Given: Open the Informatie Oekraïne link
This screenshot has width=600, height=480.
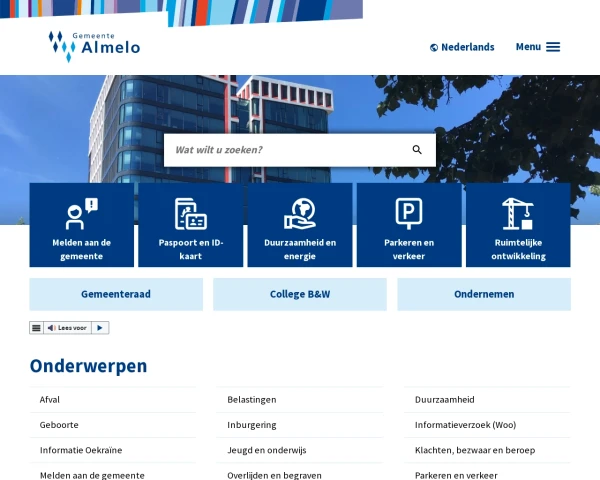Looking at the screenshot, I should pyautogui.click(x=81, y=450).
